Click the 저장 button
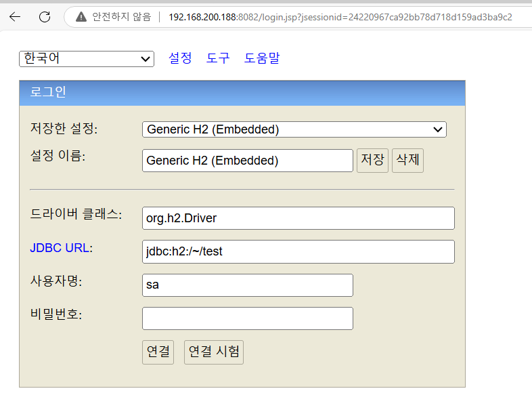This screenshot has height=414, width=532. (x=372, y=161)
